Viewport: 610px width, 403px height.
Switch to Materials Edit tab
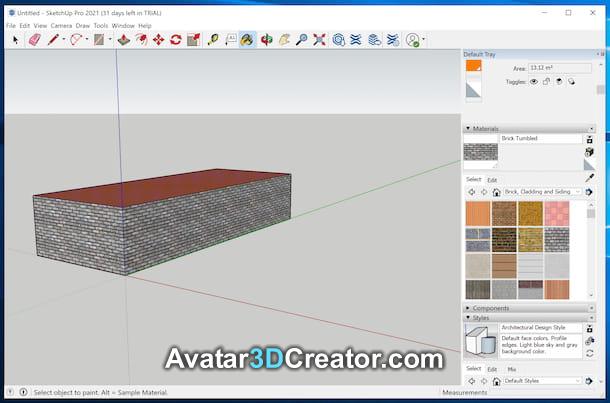click(x=492, y=180)
